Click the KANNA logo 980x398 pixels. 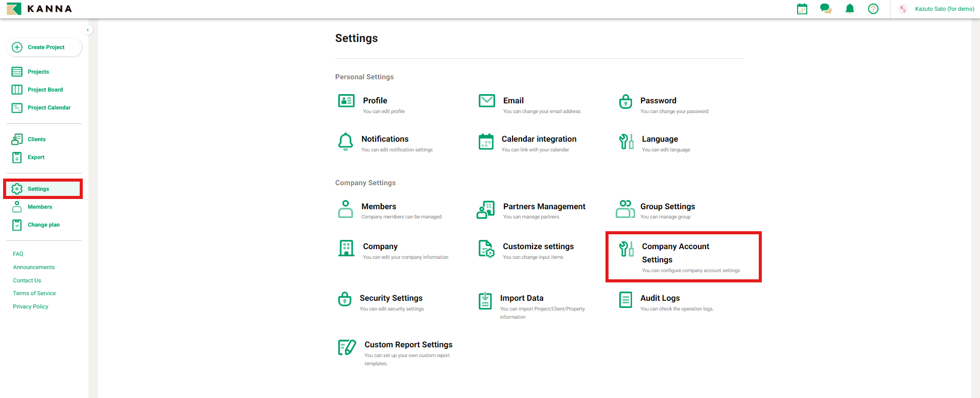point(39,9)
